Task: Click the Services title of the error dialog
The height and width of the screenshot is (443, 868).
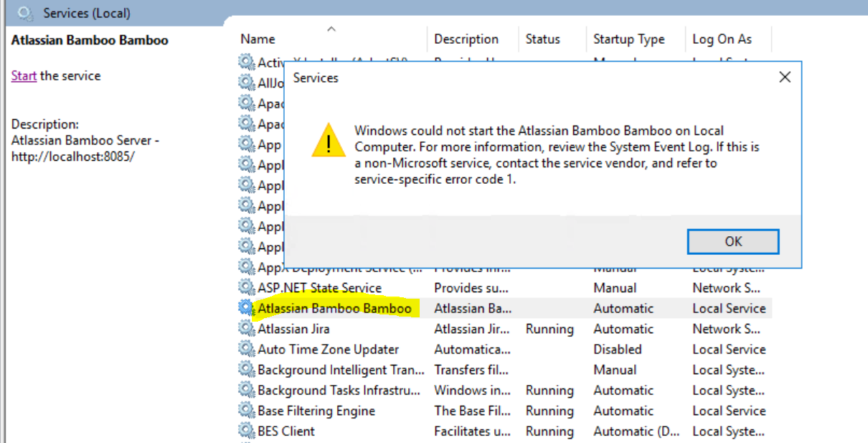Action: tap(316, 78)
